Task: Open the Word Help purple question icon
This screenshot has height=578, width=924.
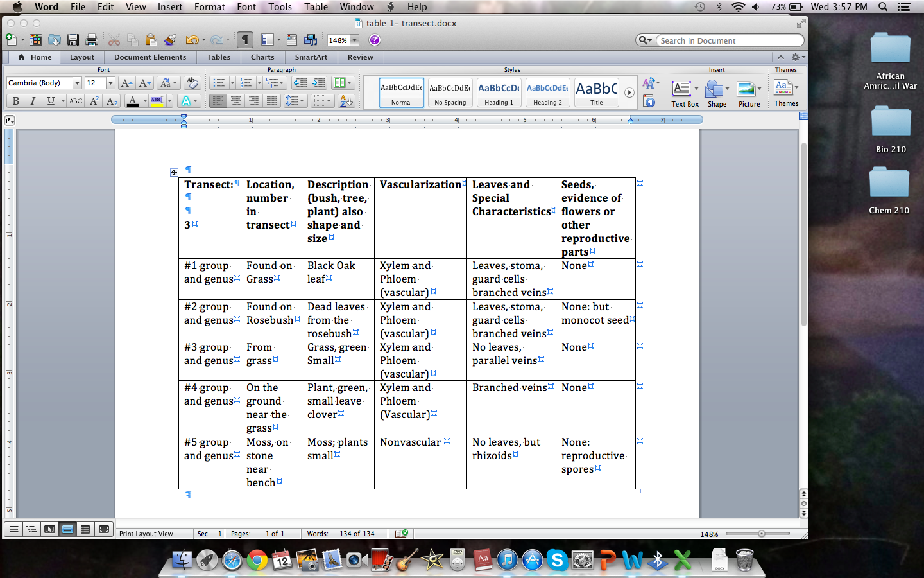Action: [375, 40]
